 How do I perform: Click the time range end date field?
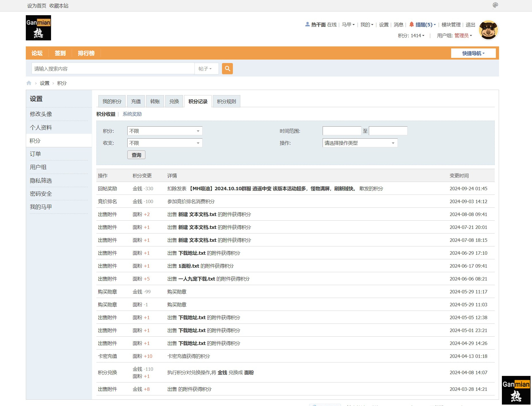coord(388,131)
